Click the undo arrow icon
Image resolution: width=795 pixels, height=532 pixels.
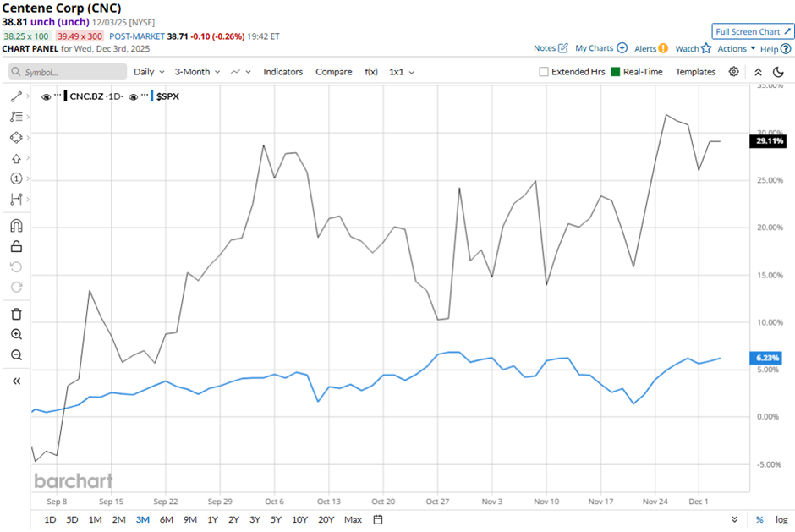click(16, 267)
